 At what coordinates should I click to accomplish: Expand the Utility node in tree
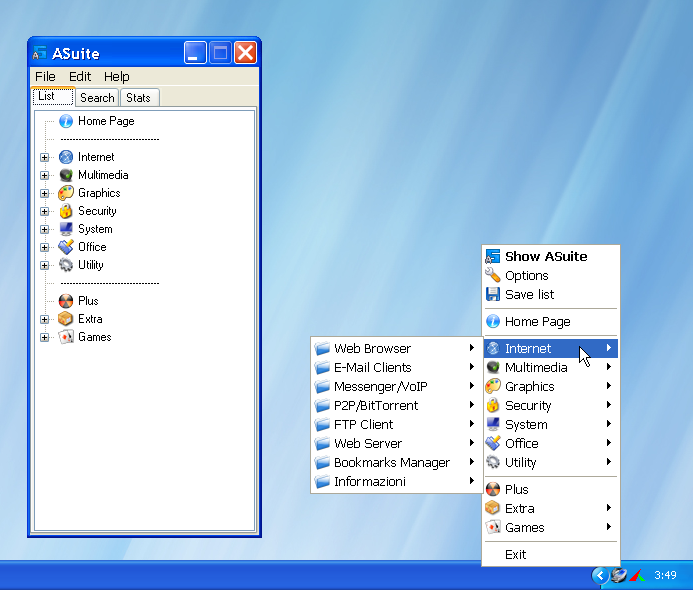point(44,265)
